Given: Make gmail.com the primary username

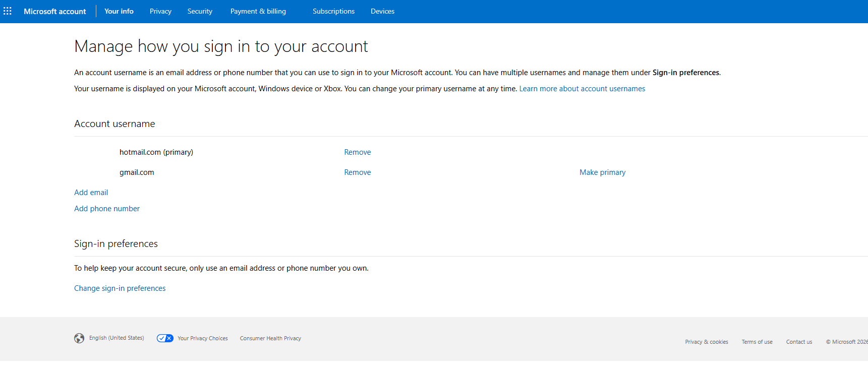Looking at the screenshot, I should pyautogui.click(x=602, y=172).
